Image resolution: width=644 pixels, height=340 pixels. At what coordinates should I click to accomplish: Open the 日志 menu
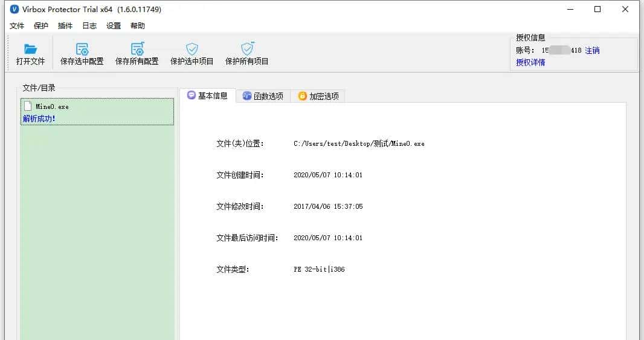[89, 26]
